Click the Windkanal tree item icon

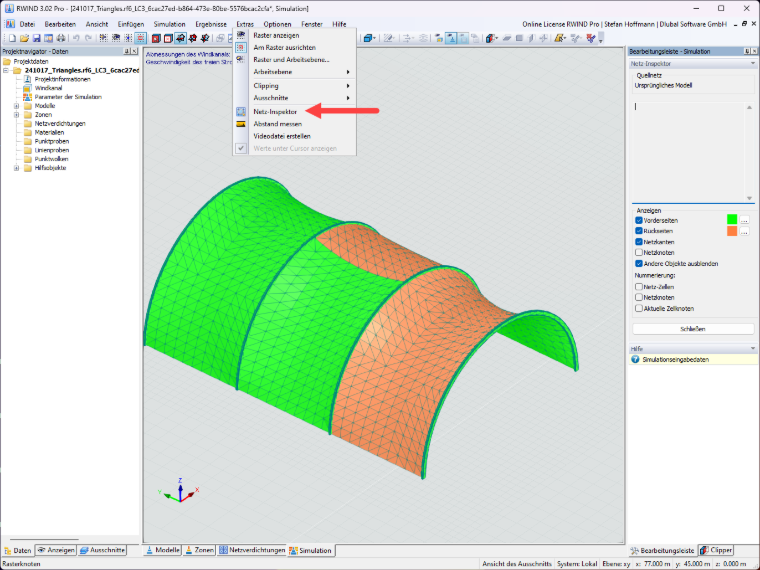[x=27, y=88]
